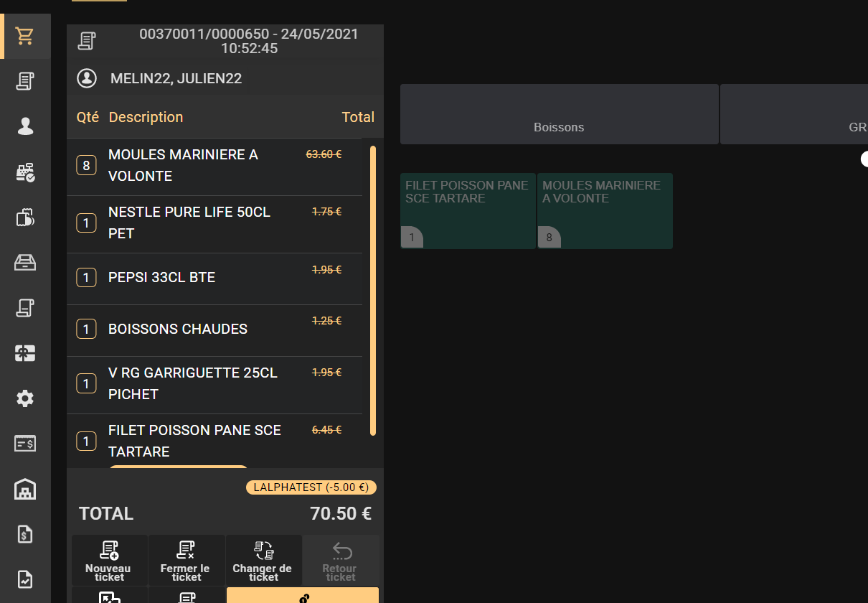This screenshot has height=603, width=868.
Task: Open the settings gear icon
Action: [x=25, y=398]
